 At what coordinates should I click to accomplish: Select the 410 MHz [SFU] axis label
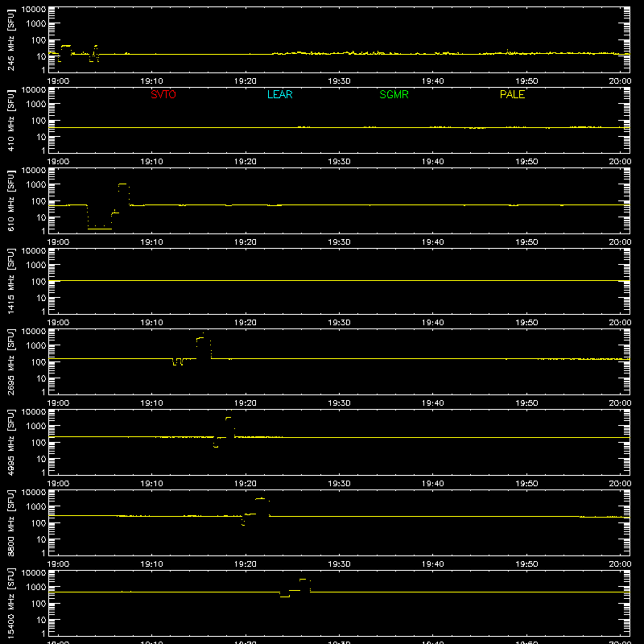pyautogui.click(x=10, y=120)
